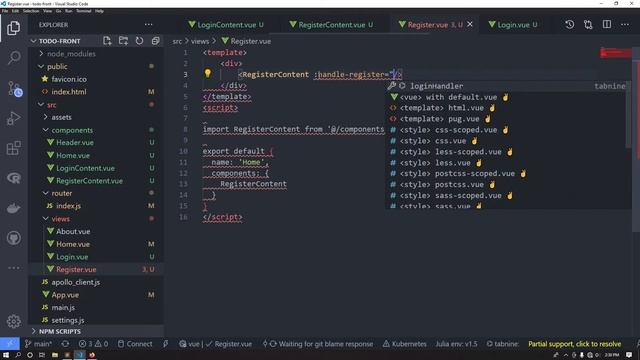640x360 pixels.
Task: Open File Explorer from taskbar
Action: coord(55,355)
